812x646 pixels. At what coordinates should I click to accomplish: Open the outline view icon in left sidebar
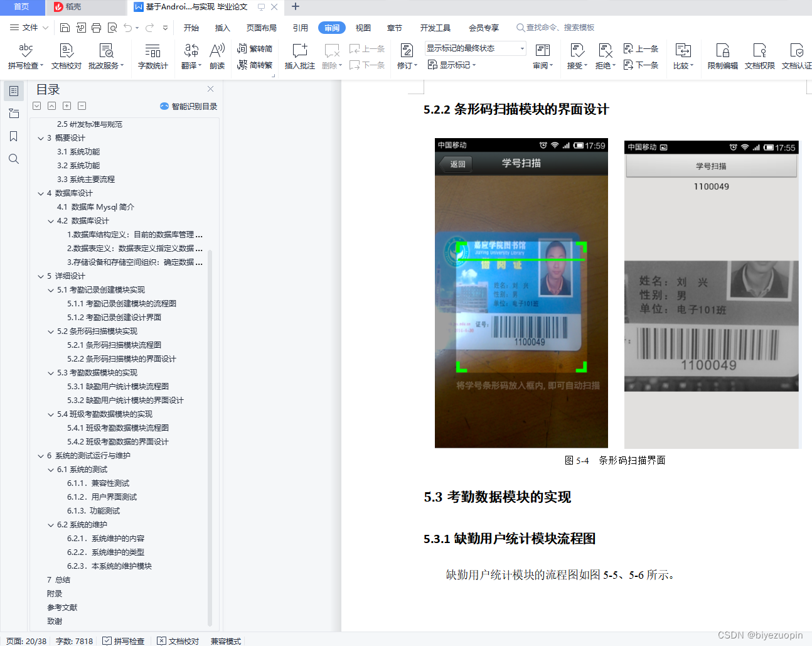[14, 91]
